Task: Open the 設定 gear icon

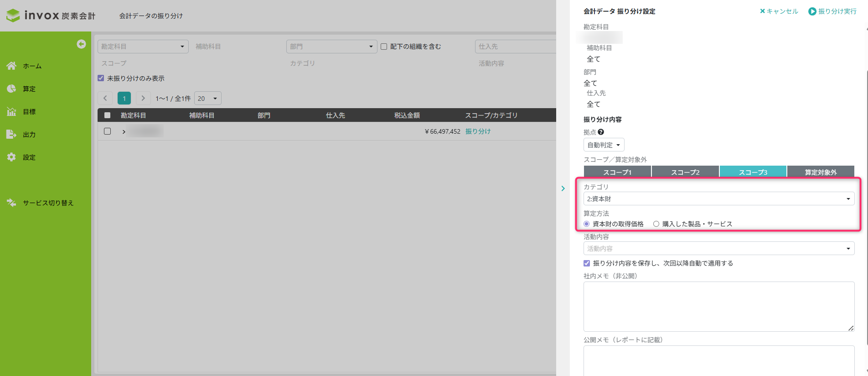Action: point(11,157)
